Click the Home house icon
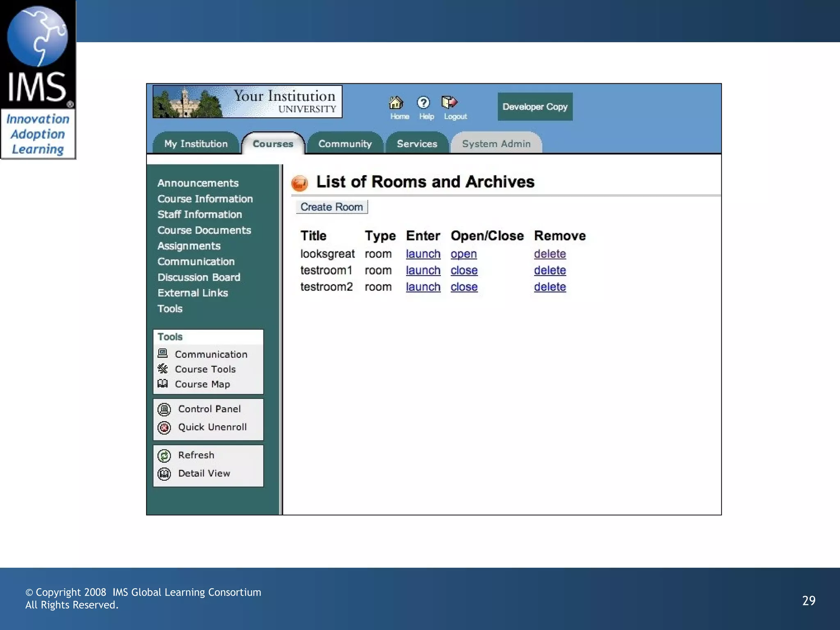840x630 pixels. (x=396, y=103)
